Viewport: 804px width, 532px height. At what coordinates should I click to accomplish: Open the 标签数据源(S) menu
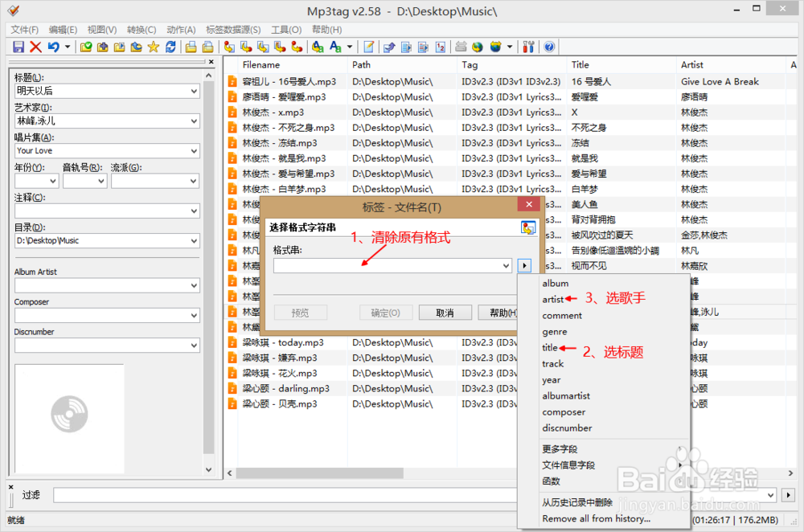(x=233, y=30)
